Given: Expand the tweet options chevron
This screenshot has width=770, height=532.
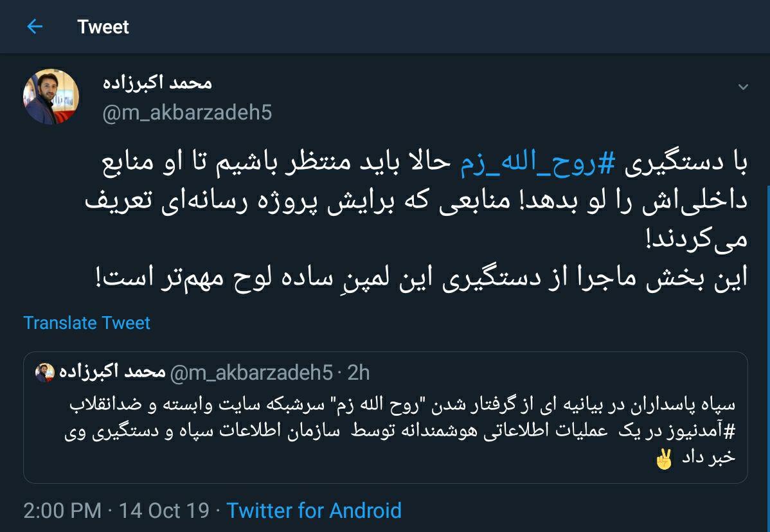Looking at the screenshot, I should click(x=742, y=87).
